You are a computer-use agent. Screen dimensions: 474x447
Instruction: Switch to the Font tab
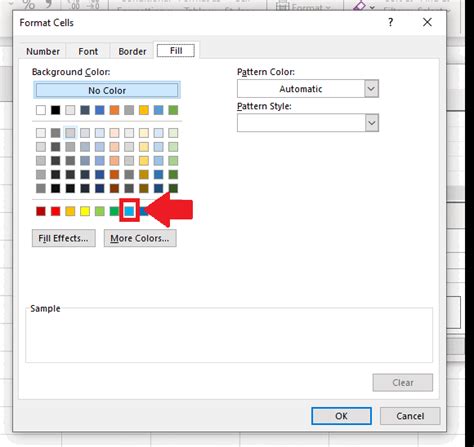88,51
